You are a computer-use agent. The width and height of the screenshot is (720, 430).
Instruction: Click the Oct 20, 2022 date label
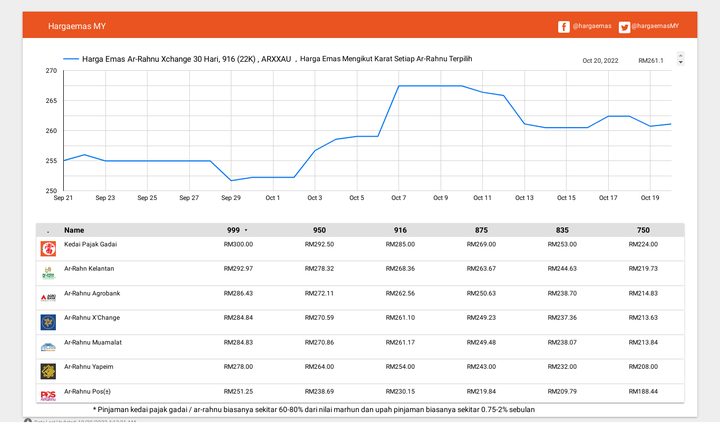[600, 61]
